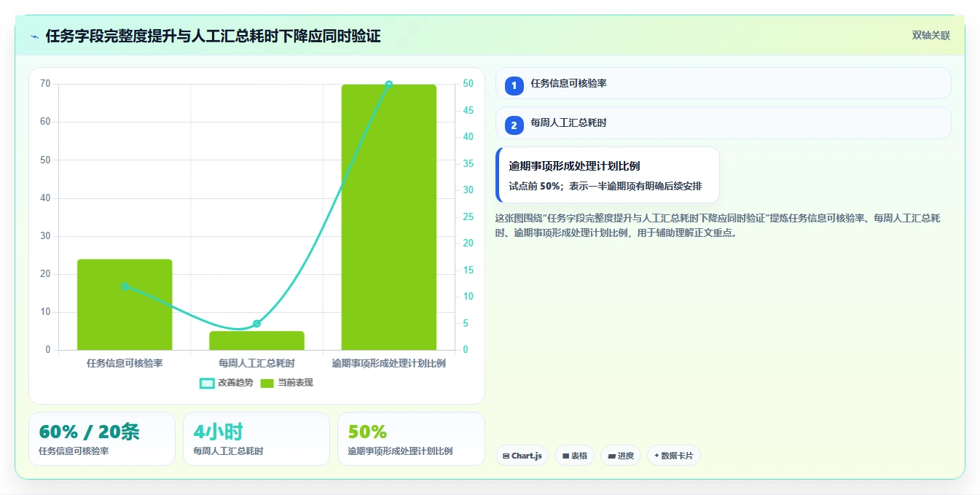Viewport: 980px width, 495px height.
Task: Toggle the 当前表现 legend item
Action: [286, 383]
